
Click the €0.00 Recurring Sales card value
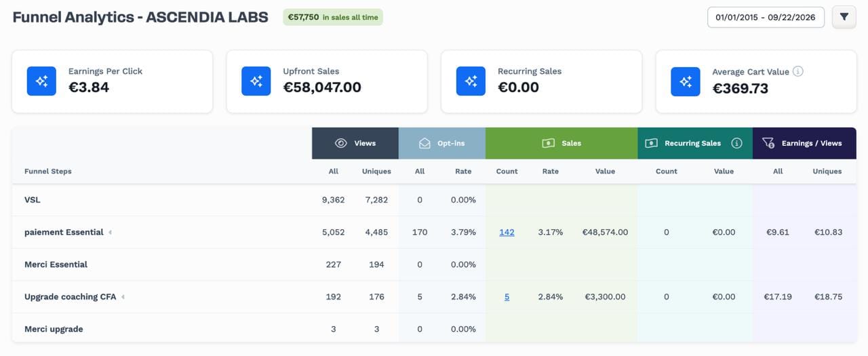518,87
